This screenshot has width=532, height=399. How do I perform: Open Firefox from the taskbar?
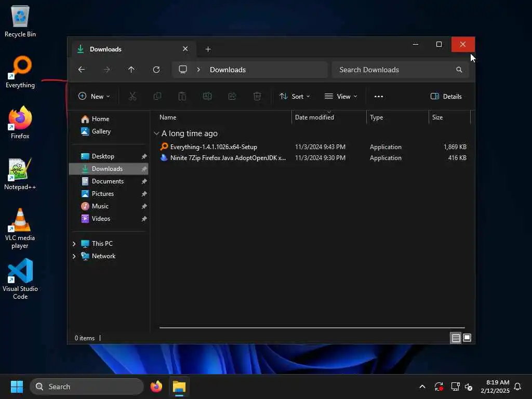click(x=156, y=387)
